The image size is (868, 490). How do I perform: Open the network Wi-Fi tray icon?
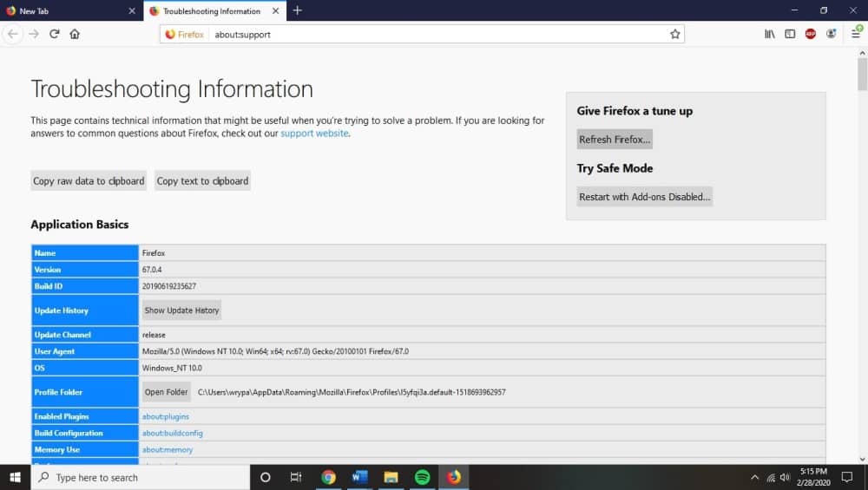[x=771, y=478]
